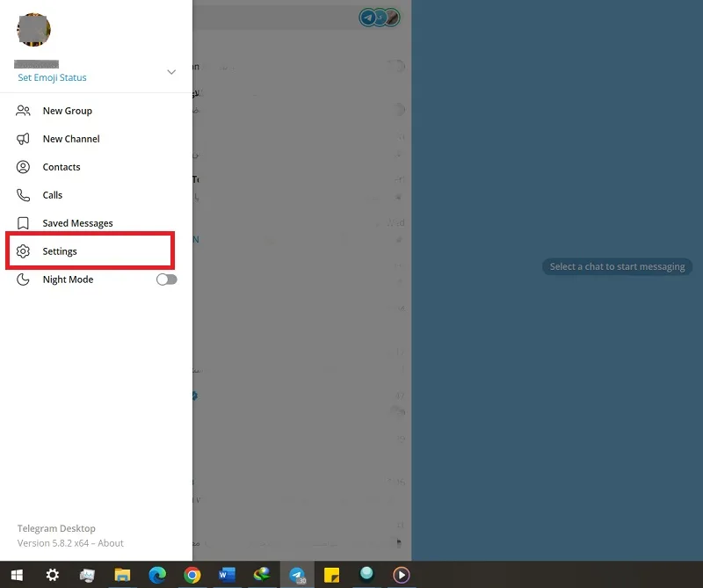Toggle the Night Mode switch
This screenshot has width=703, height=588.
coord(166,279)
